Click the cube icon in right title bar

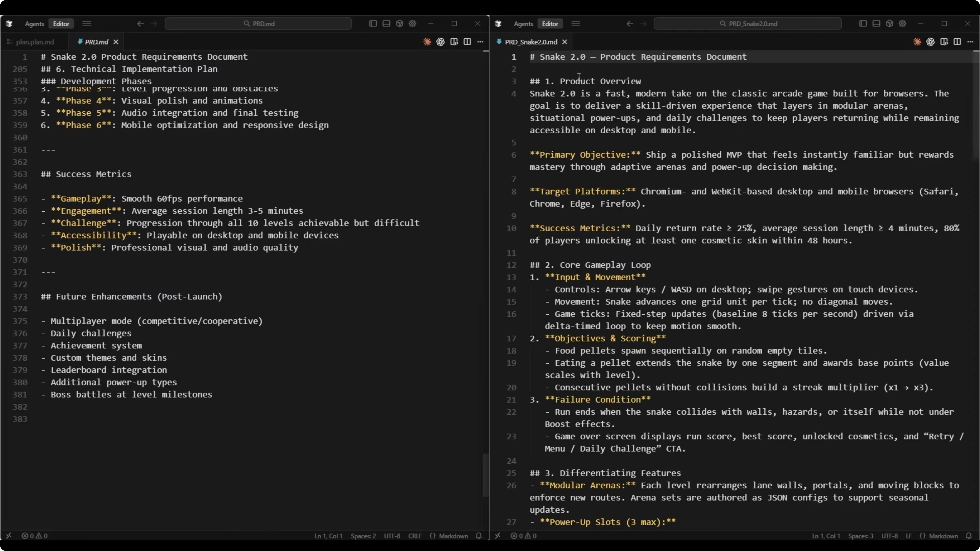coord(889,24)
